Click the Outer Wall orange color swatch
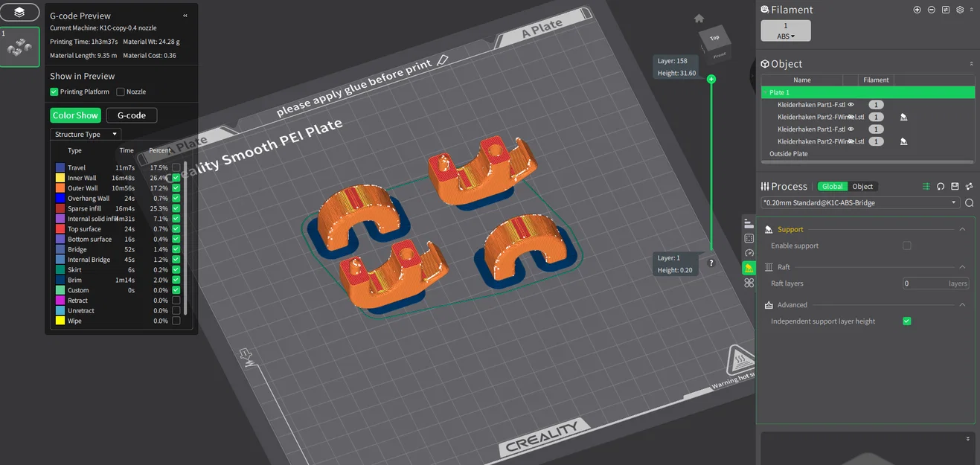The width and height of the screenshot is (980, 465). point(60,188)
